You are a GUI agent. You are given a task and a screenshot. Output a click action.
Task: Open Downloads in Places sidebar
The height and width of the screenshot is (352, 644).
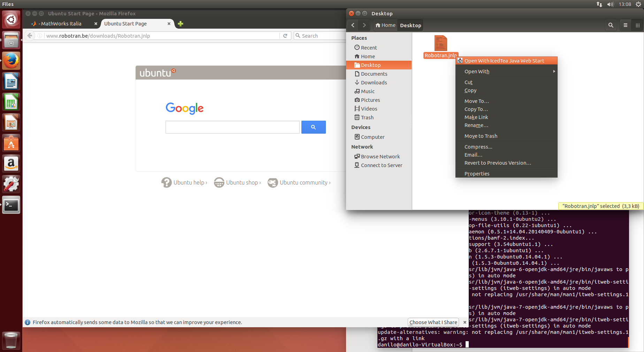[x=379, y=83]
